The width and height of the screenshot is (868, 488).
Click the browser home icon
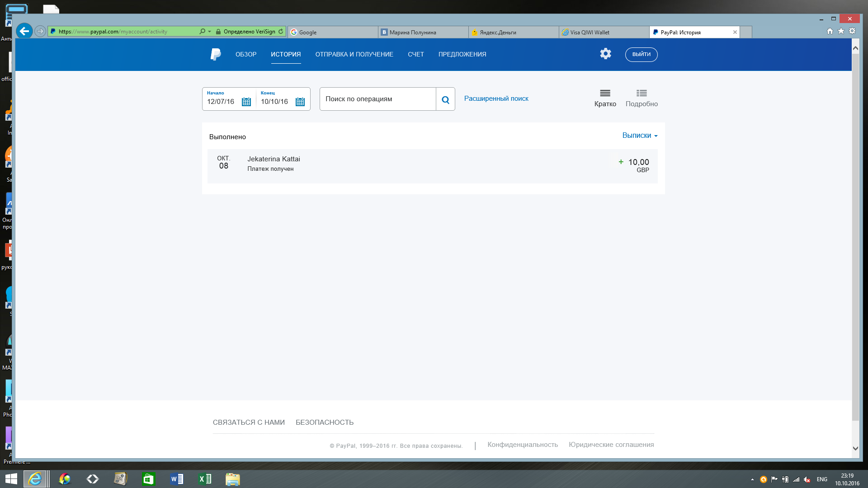[830, 31]
